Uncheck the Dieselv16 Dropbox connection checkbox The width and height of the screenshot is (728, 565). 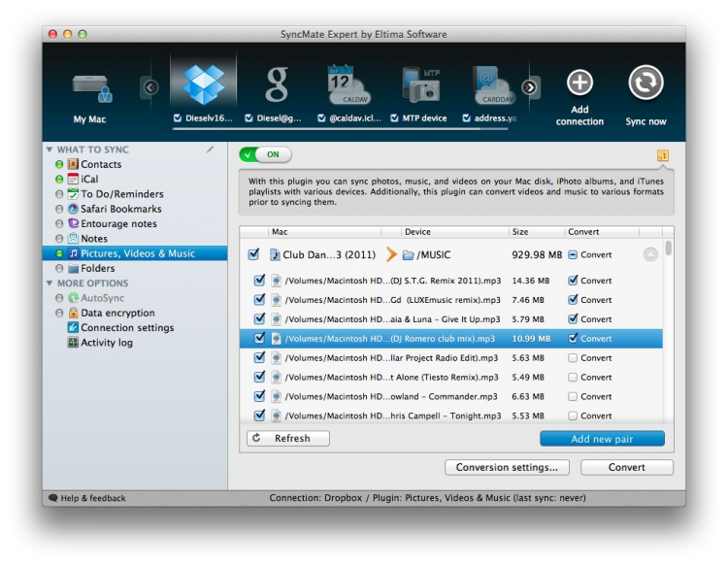pyautogui.click(x=178, y=117)
